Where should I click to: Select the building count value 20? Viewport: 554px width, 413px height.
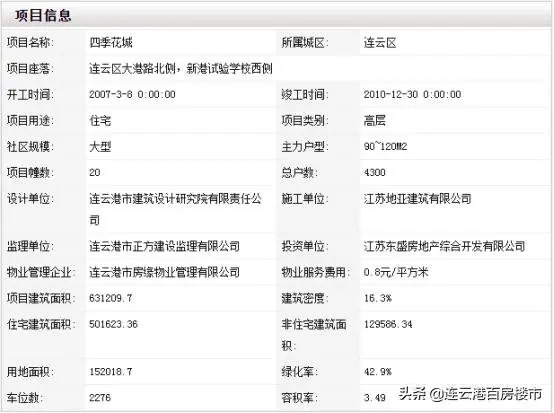coord(95,172)
